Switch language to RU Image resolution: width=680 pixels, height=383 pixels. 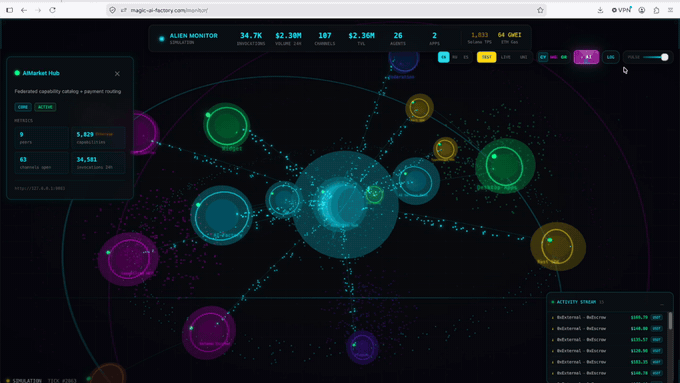click(454, 57)
